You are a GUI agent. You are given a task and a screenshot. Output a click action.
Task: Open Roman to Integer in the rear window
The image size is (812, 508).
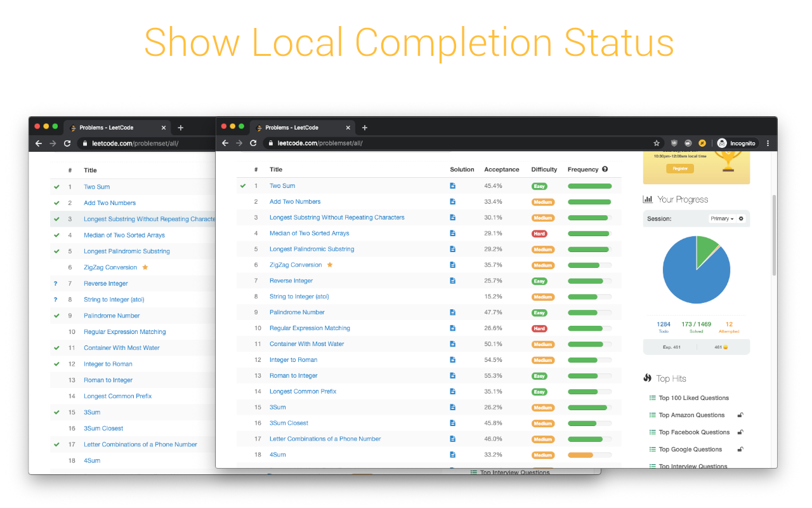click(x=108, y=380)
